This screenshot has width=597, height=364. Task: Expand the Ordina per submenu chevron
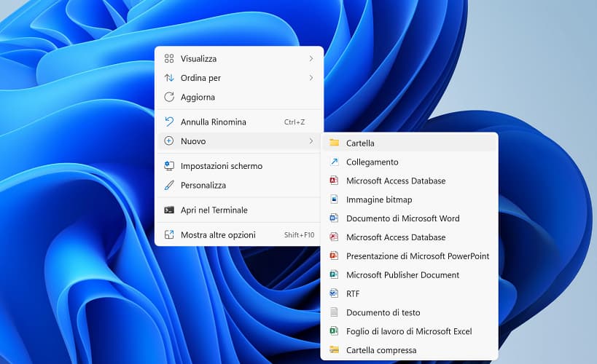pyautogui.click(x=311, y=78)
